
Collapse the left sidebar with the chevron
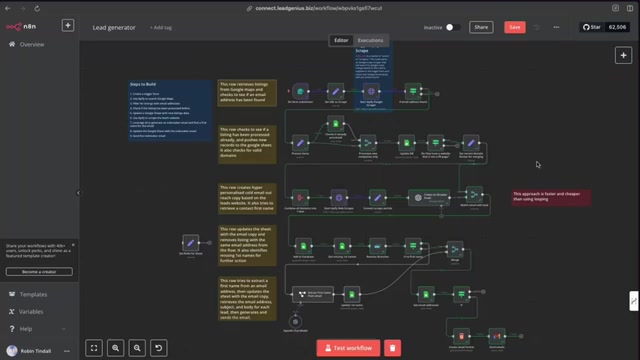(78, 193)
